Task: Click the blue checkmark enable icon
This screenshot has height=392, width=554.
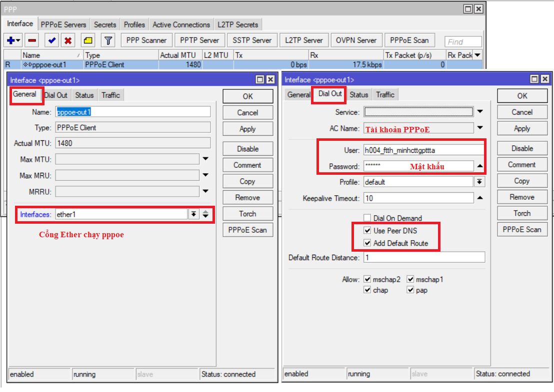Action: [x=51, y=40]
